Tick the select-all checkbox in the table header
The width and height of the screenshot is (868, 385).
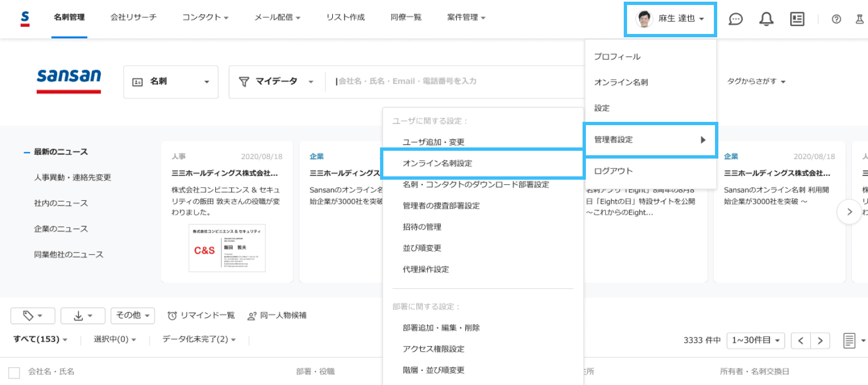tap(14, 372)
